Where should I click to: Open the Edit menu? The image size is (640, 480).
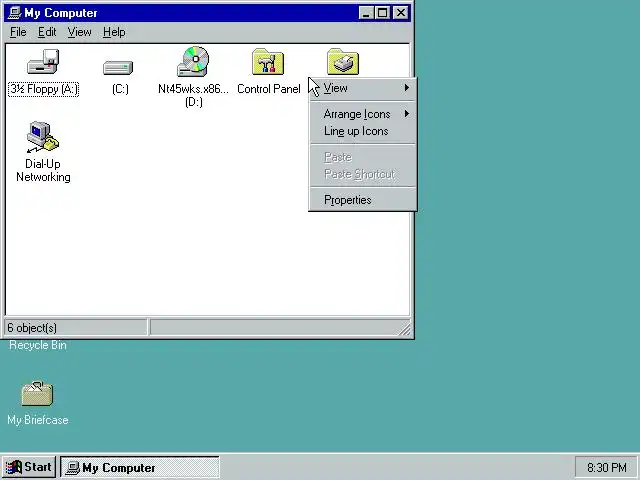point(47,32)
